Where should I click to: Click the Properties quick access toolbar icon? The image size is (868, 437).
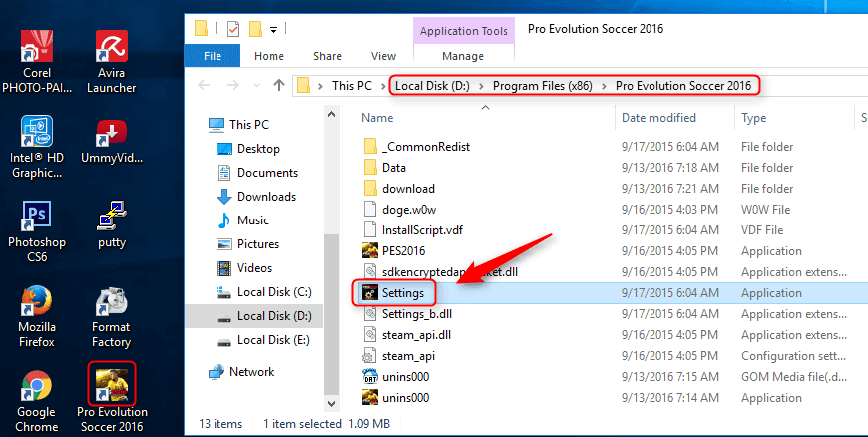pyautogui.click(x=233, y=29)
